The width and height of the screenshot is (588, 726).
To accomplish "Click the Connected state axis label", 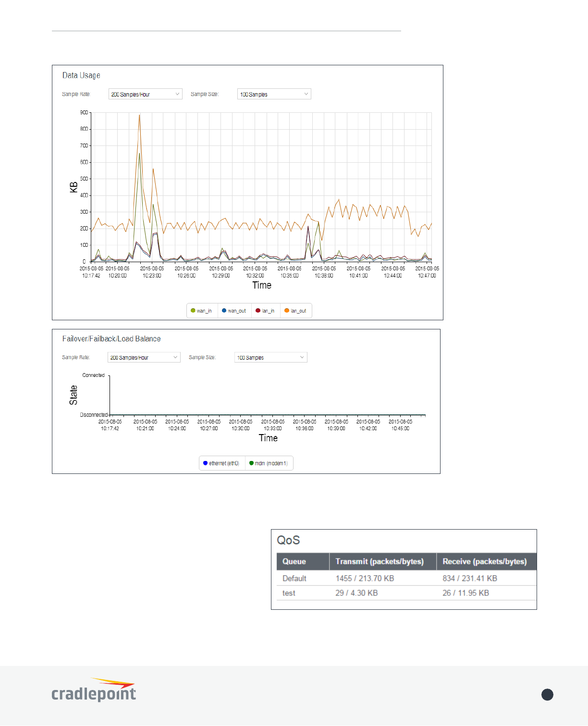I will tap(94, 375).
